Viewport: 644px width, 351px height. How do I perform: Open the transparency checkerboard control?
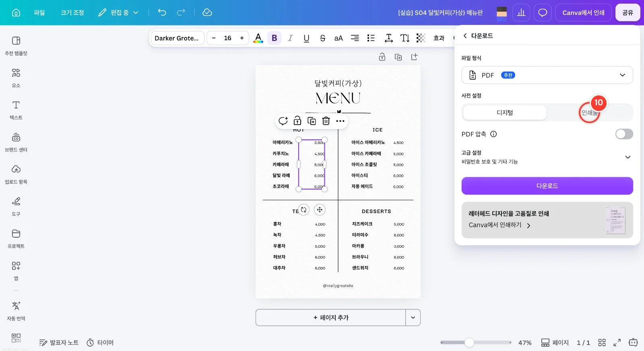[x=421, y=38]
